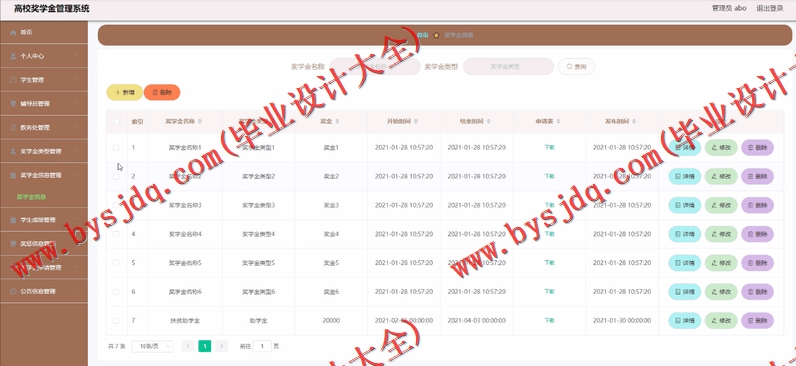Click 下载 link in row 奖学金名称1
This screenshot has height=366, width=796.
[549, 148]
